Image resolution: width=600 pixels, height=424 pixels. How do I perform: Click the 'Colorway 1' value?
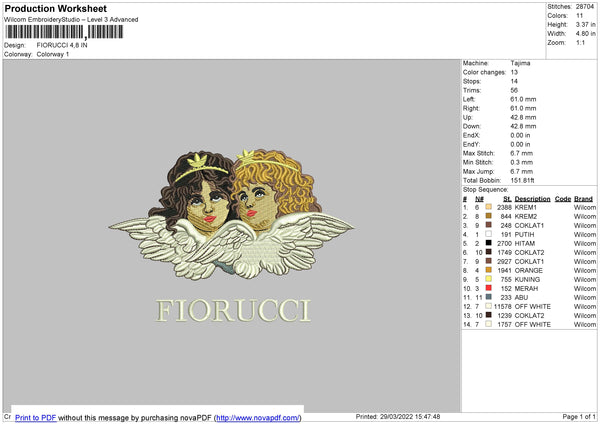(53, 54)
